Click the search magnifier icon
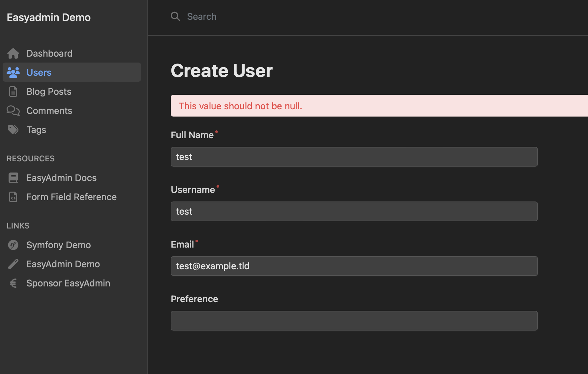 (175, 16)
